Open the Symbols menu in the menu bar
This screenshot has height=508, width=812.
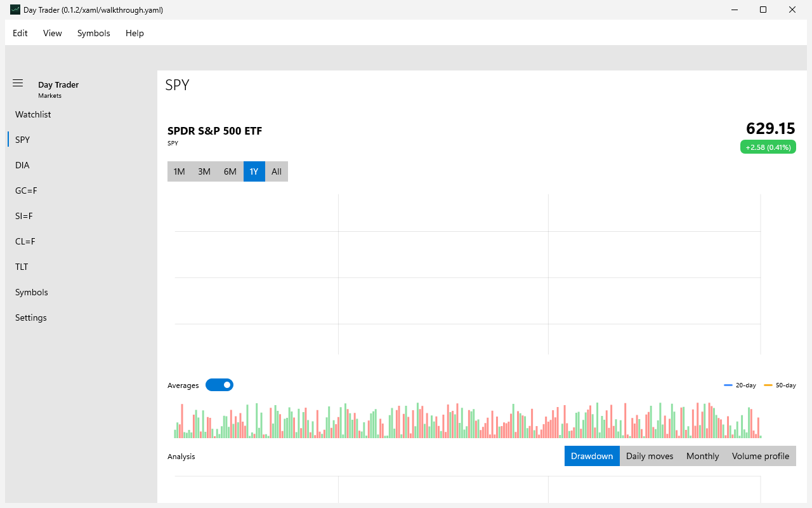coord(94,33)
